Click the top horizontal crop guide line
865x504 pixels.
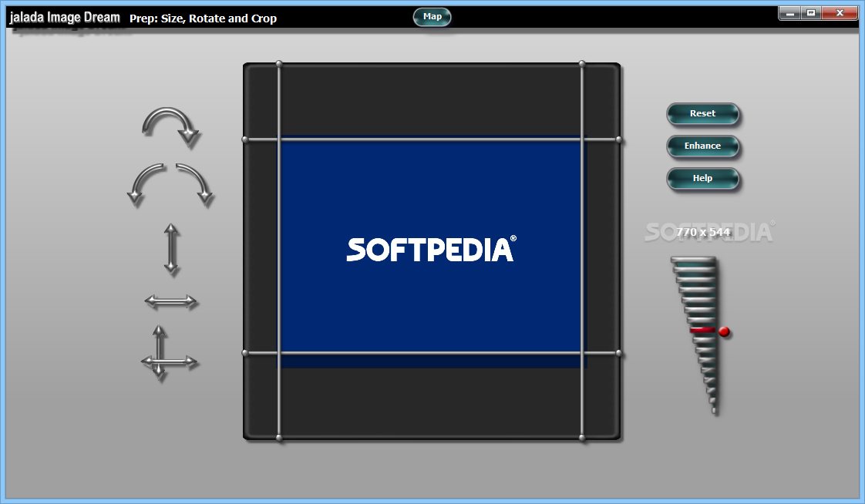[x=432, y=139]
